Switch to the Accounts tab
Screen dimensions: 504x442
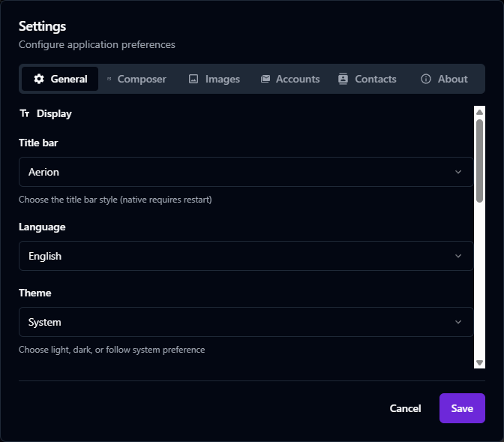(x=297, y=79)
